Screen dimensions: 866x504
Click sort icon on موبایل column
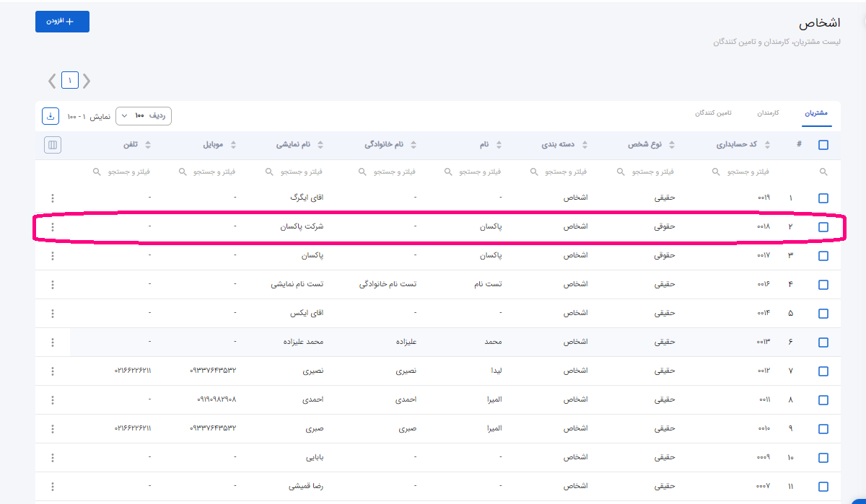pyautogui.click(x=232, y=145)
